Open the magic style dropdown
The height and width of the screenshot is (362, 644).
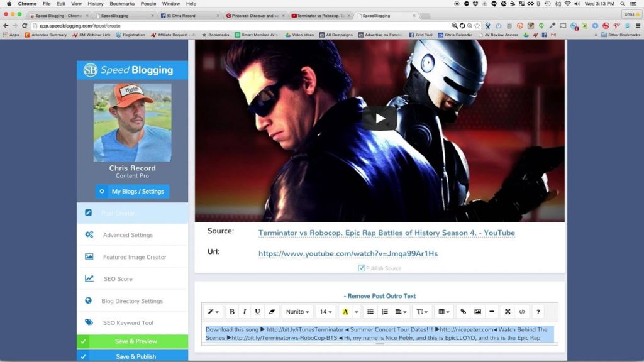tap(213, 312)
